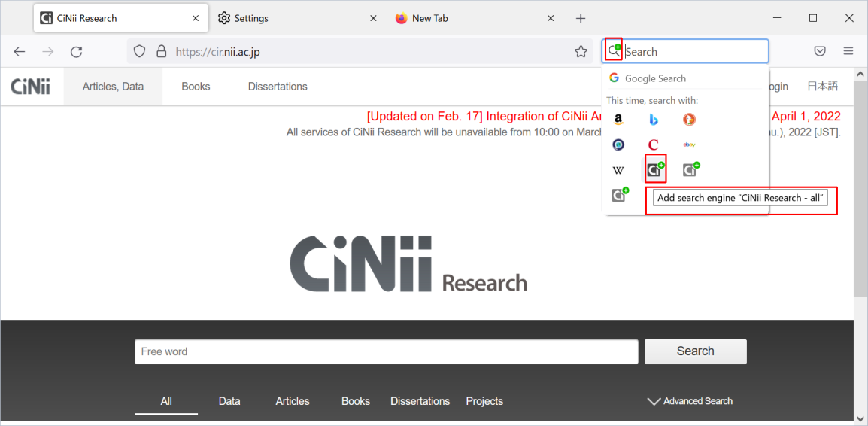
Task: Search this time with Wikipedia
Action: 618,170
